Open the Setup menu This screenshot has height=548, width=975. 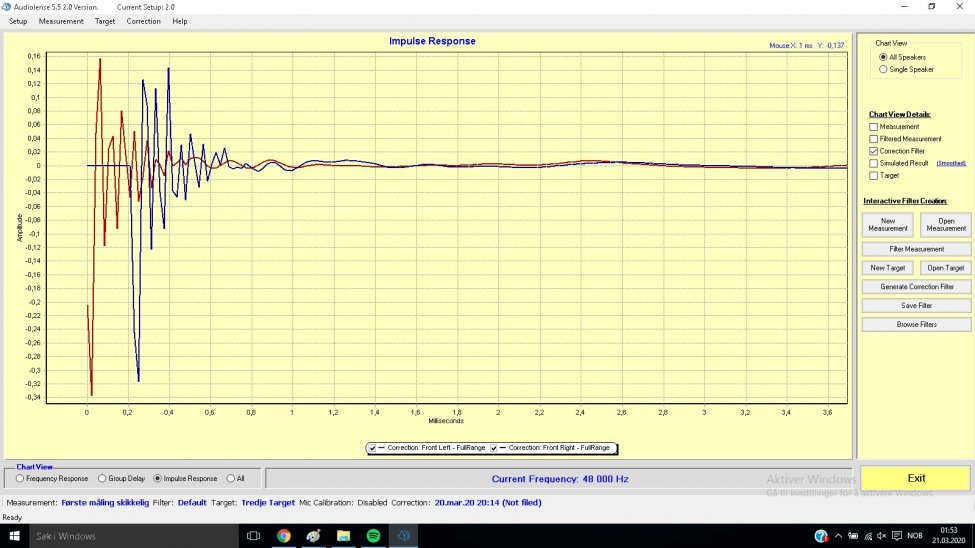tap(18, 21)
